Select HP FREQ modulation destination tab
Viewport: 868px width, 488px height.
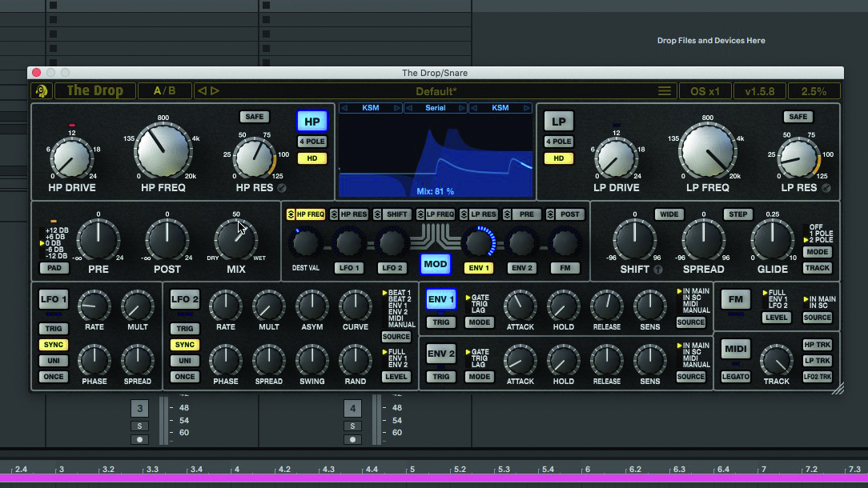(x=310, y=214)
